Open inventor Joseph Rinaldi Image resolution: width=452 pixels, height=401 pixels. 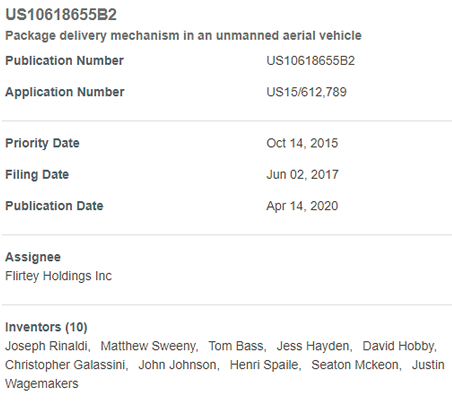pos(47,346)
